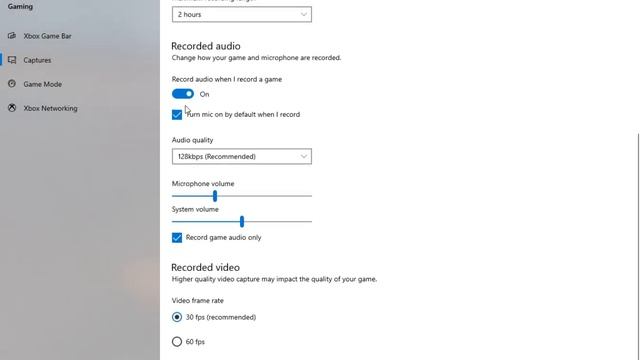This screenshot has height=360, width=640.
Task: Click the System volume slider handle
Action: pyautogui.click(x=242, y=222)
